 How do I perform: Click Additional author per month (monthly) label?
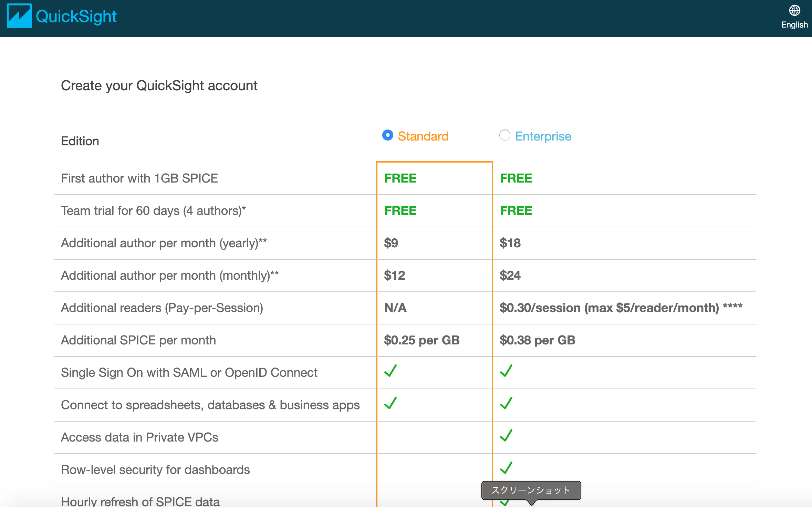(x=170, y=276)
